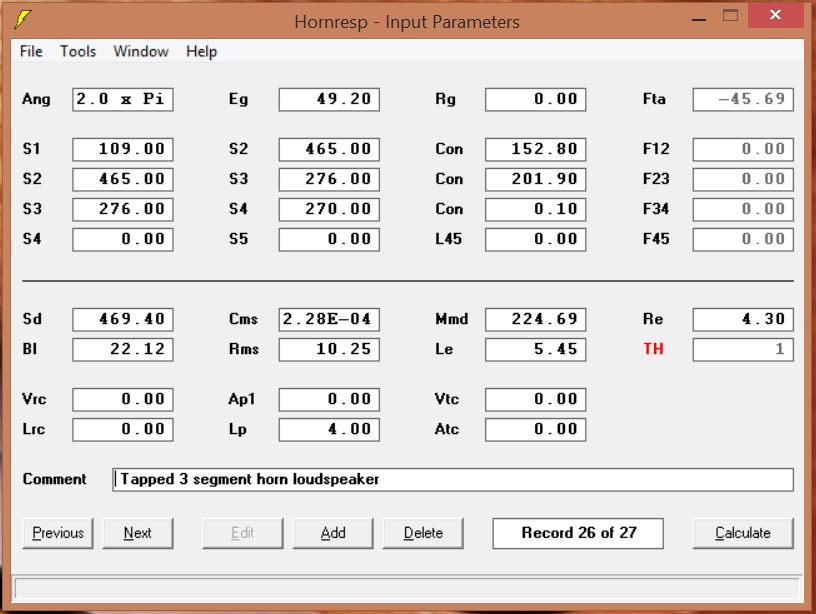Screen dimensions: 816x614
Task: Select the Lp field with 4.00
Action: tap(329, 430)
